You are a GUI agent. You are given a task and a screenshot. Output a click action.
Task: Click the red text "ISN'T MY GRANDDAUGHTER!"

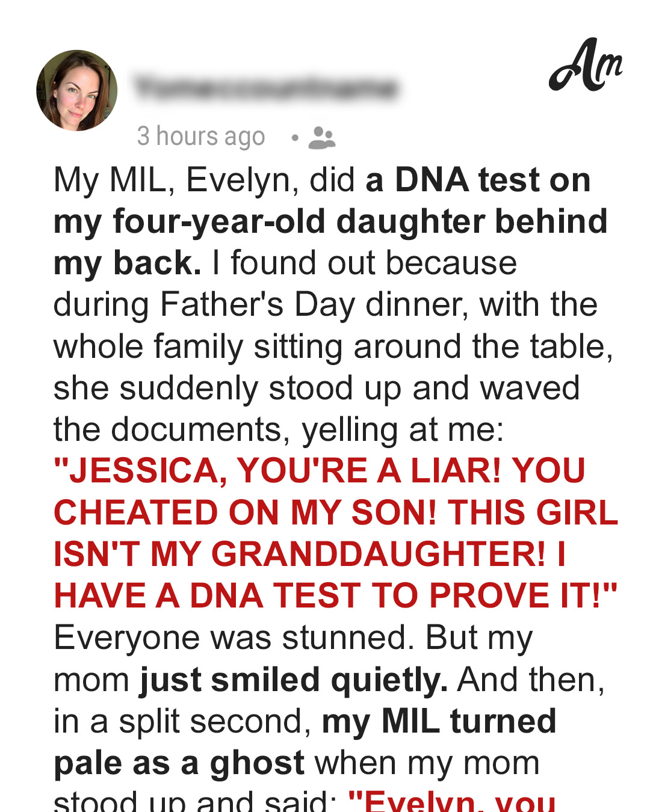[299, 554]
